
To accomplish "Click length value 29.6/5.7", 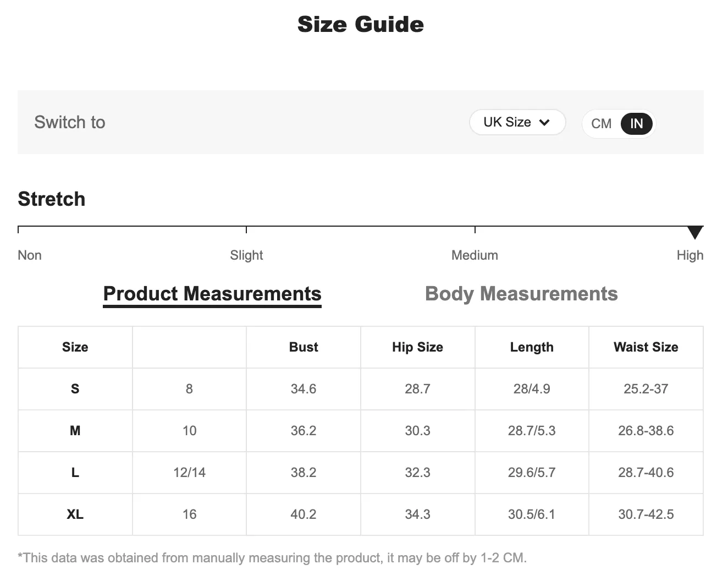I will 532,473.
